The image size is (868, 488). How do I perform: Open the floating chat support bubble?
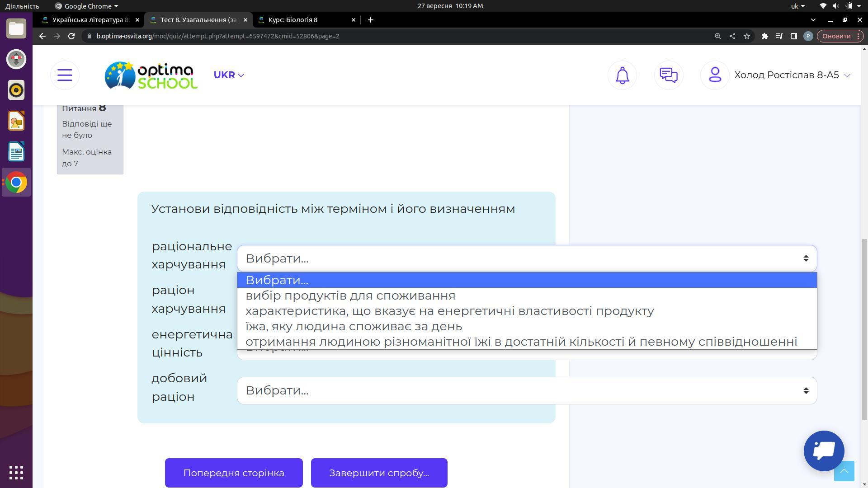(824, 450)
